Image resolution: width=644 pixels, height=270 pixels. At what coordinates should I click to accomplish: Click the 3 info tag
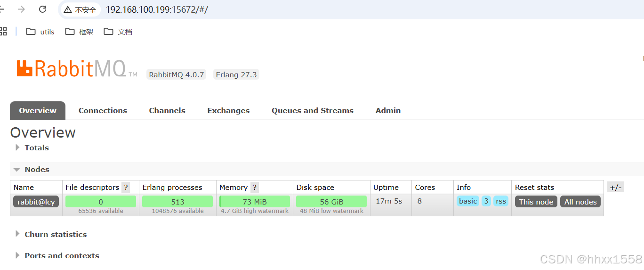coord(486,201)
